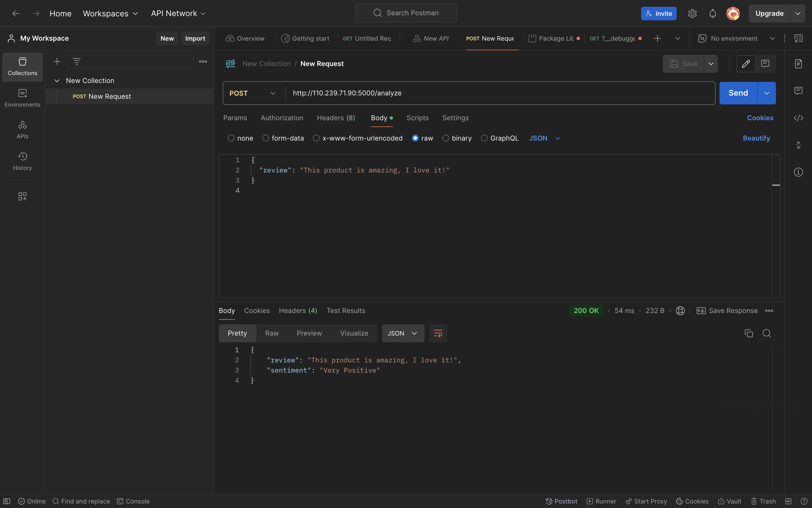Open the Save options arrow
The height and width of the screenshot is (508, 812).
pos(711,63)
